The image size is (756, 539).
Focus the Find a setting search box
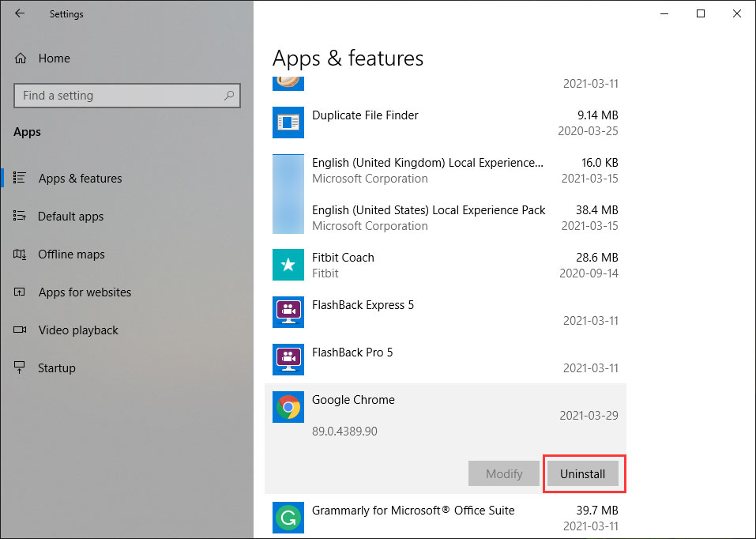click(127, 96)
